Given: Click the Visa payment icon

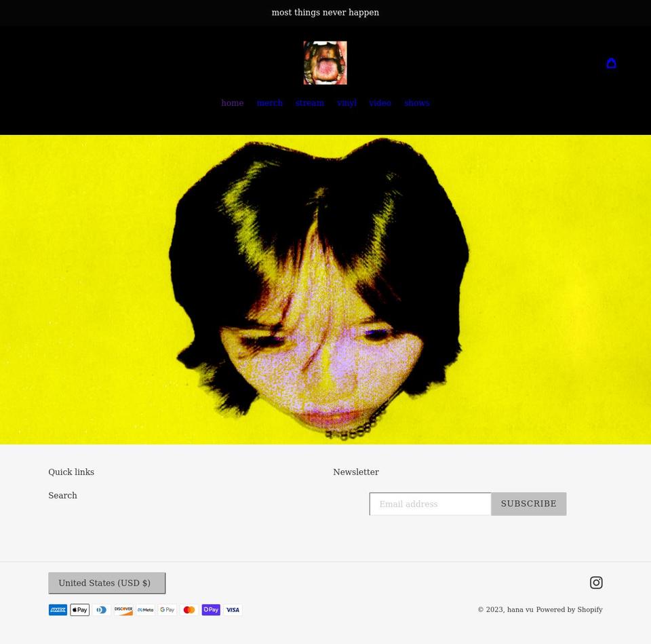Looking at the screenshot, I should coord(233,609).
